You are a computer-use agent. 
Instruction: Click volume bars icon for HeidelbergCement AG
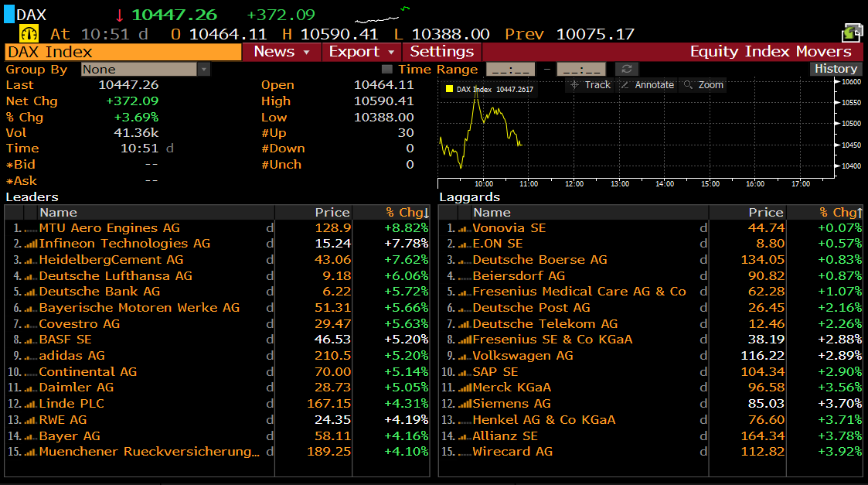coord(31,260)
